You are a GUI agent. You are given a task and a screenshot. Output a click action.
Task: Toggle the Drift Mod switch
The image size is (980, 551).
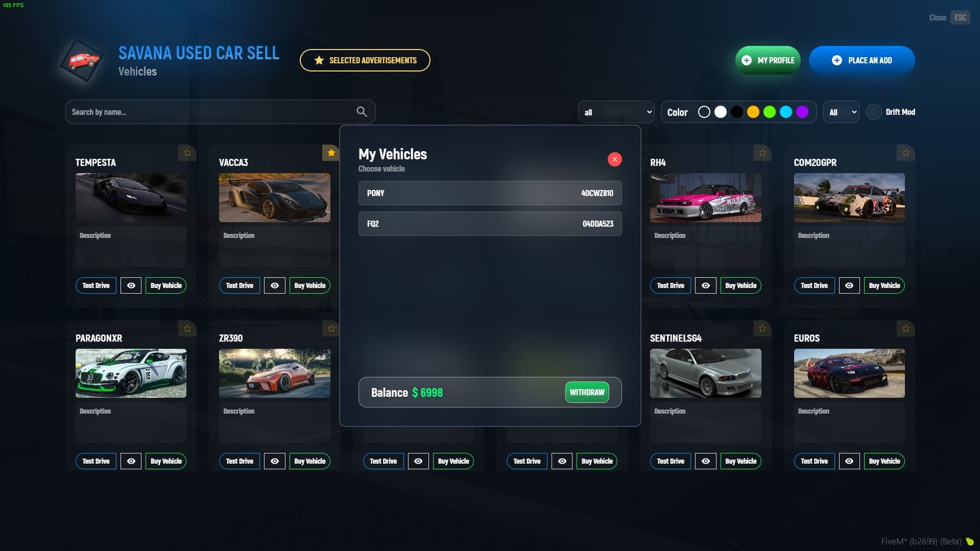click(873, 112)
